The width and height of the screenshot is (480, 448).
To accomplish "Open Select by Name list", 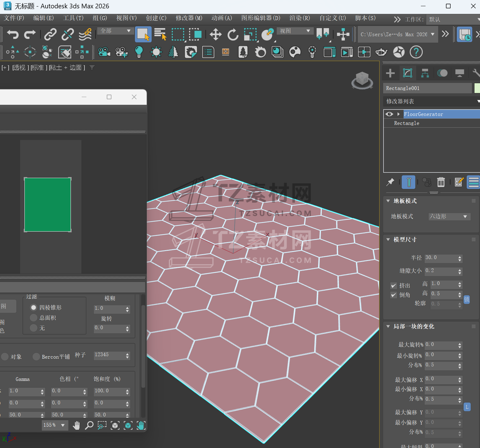I will [160, 34].
